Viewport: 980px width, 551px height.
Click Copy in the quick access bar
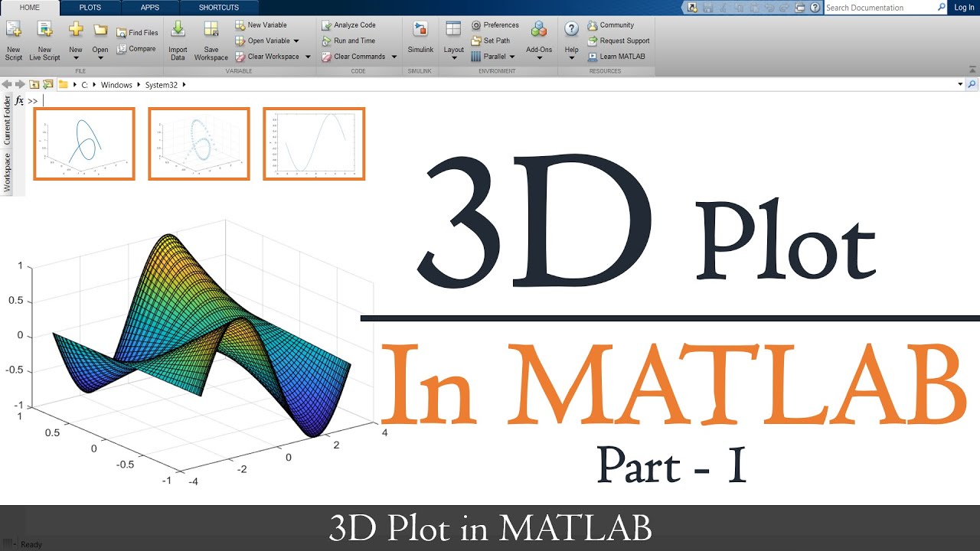point(739,8)
